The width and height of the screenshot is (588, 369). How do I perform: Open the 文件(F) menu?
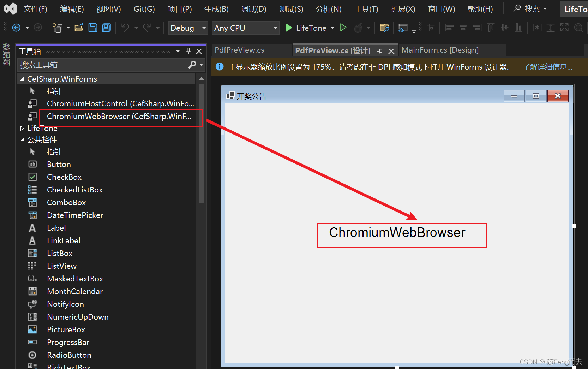point(35,9)
